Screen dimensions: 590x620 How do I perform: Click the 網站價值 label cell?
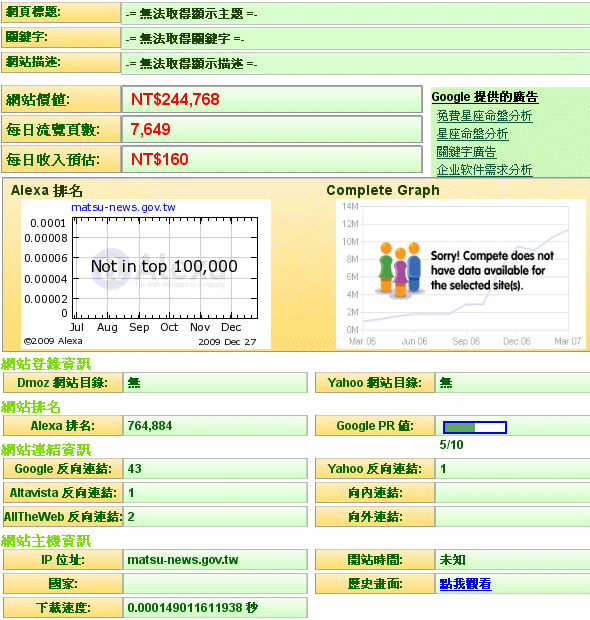[x=61, y=99]
